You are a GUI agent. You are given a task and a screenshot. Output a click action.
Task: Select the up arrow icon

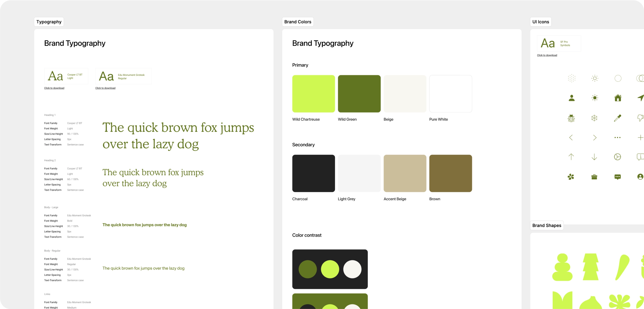click(x=571, y=157)
